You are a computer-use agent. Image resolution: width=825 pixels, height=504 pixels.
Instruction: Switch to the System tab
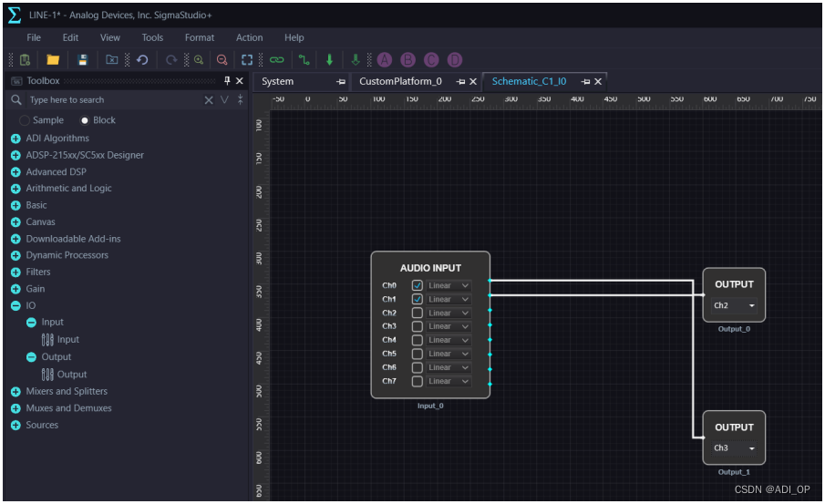278,81
